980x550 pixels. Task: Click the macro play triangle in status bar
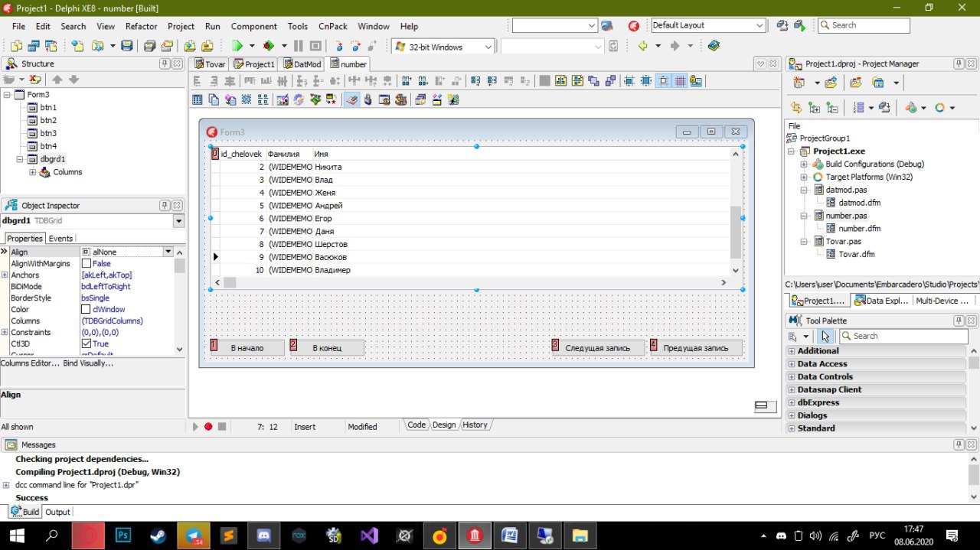pos(195,426)
